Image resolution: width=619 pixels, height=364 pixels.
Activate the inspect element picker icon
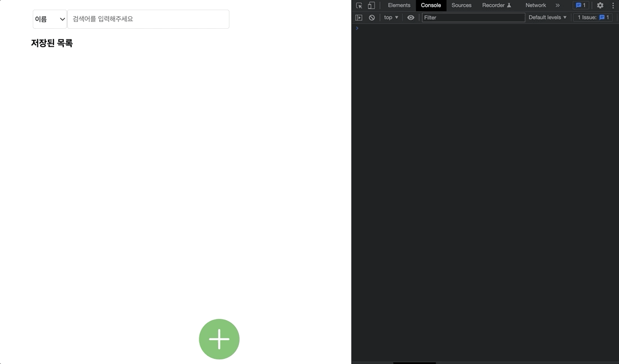point(359,6)
